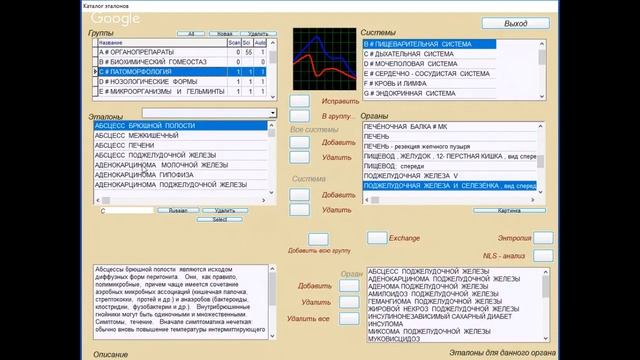The image size is (640, 360).
Task: Click the organs list scroll-up arrow
Action: pos(540,126)
